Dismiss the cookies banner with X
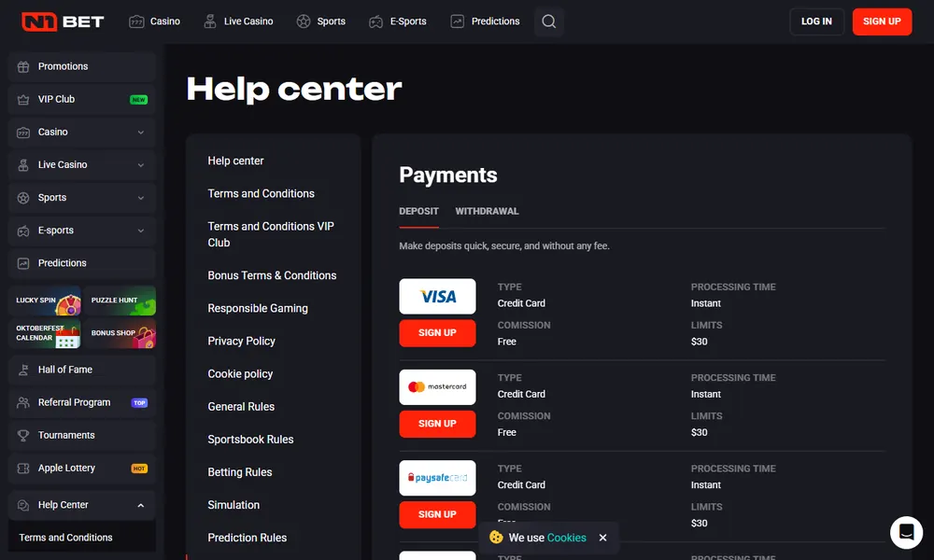Viewport: 934px width, 560px height. click(x=602, y=538)
